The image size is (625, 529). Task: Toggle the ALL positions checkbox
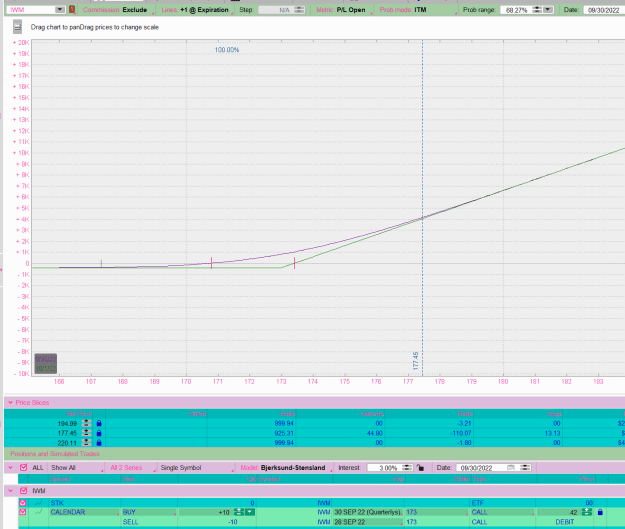click(x=24, y=468)
